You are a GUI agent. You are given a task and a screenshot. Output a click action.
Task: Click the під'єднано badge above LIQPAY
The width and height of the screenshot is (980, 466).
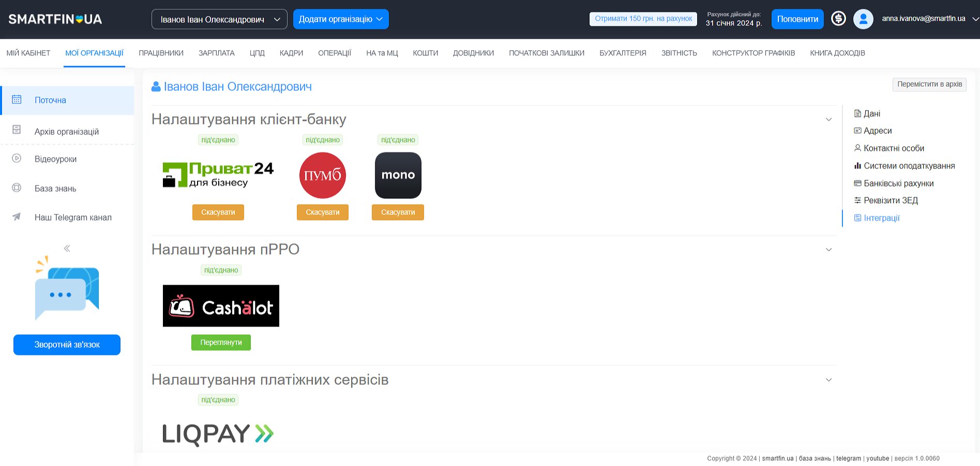218,400
